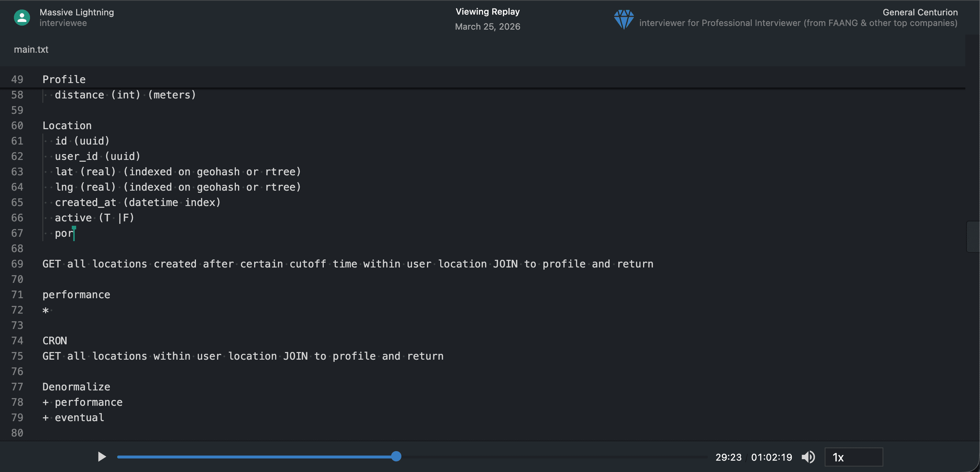This screenshot has height=472, width=980.
Task: Place cursor on the Location heading line
Action: [x=67, y=126]
